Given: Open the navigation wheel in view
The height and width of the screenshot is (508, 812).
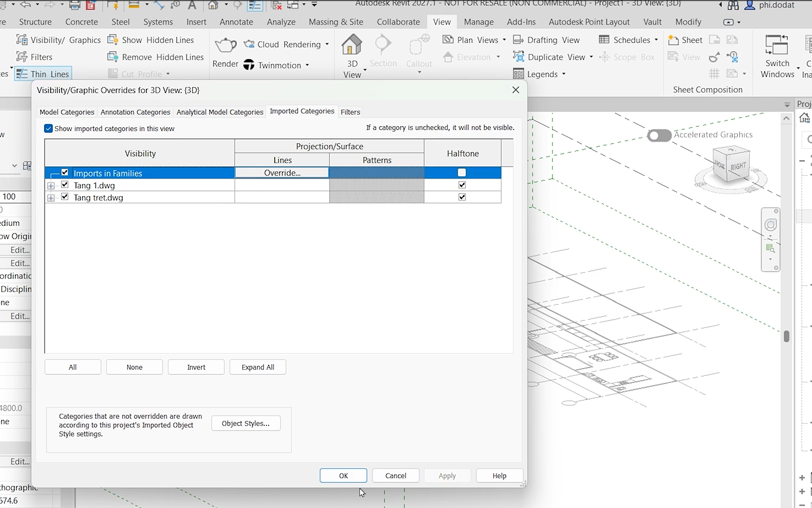Looking at the screenshot, I should tap(771, 225).
